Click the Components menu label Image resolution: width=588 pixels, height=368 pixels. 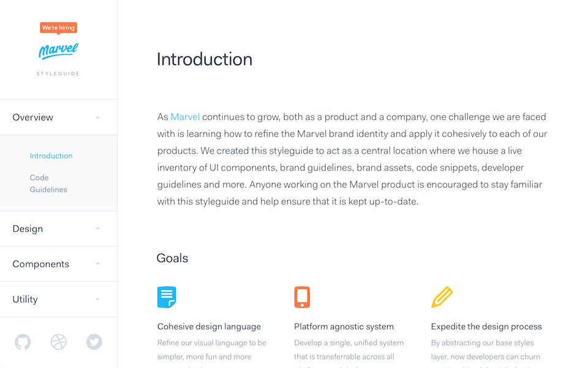pyautogui.click(x=41, y=264)
